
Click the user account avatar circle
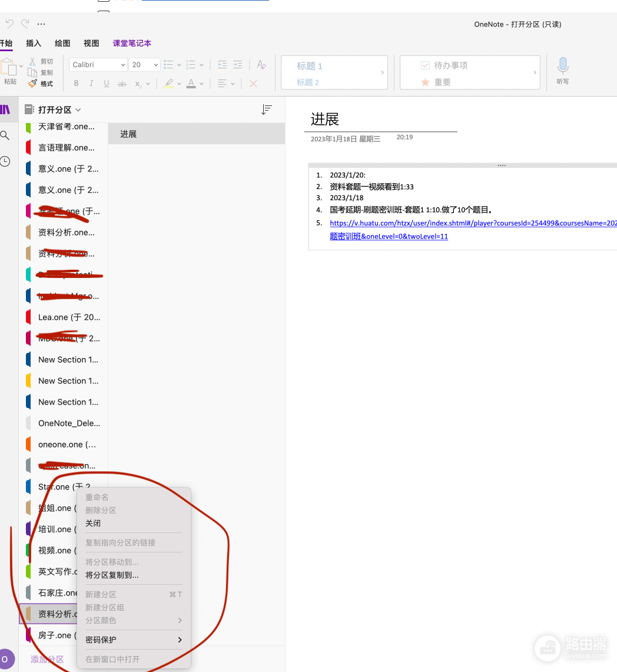[6, 659]
